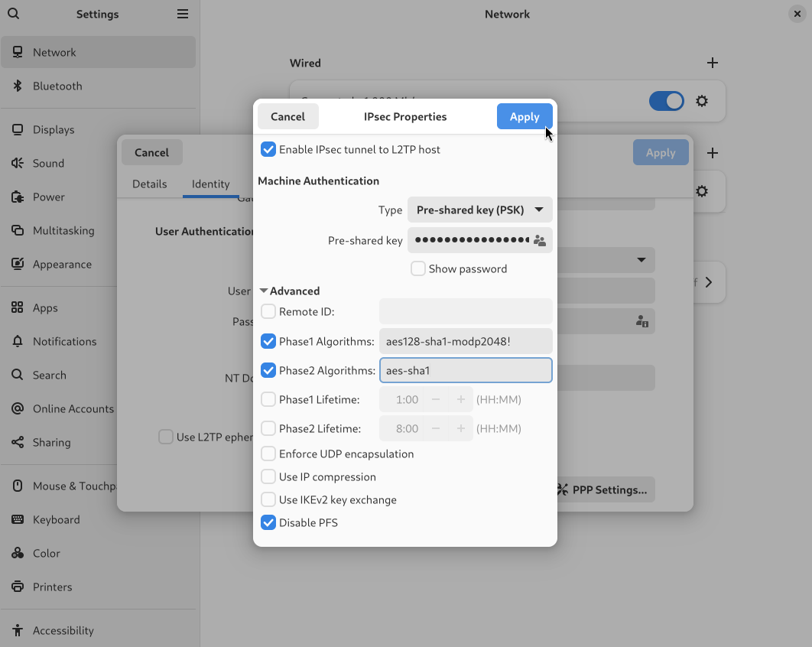Click the Bluetooth sidebar icon

pos(18,86)
